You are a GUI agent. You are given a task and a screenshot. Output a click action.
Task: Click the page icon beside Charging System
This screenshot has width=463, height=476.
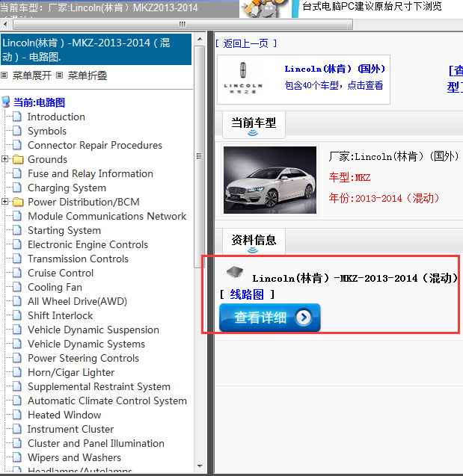(17, 188)
